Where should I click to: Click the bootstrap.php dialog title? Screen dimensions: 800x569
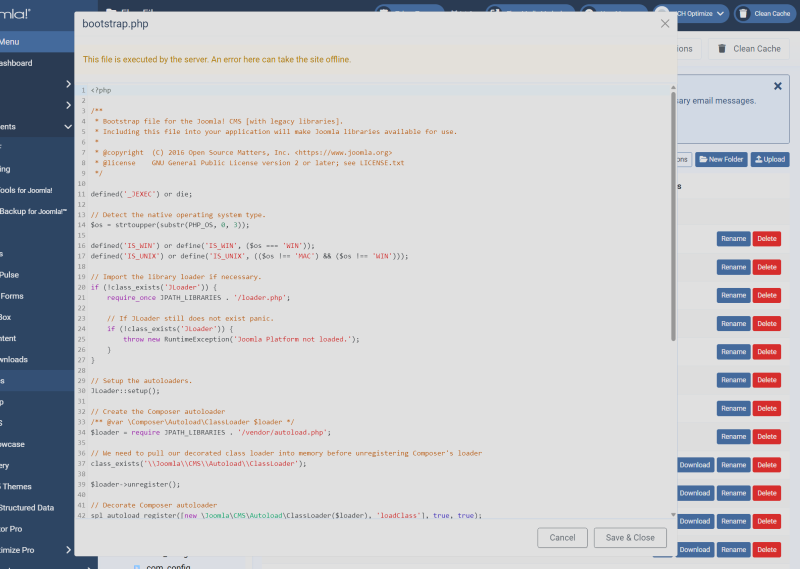[x=115, y=24]
